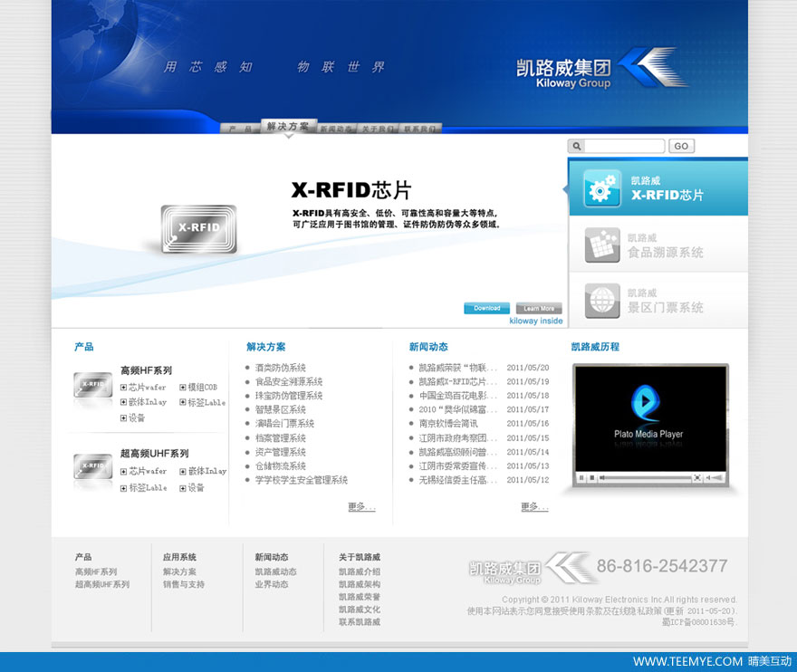
Task: Open the 珠宝防伪管理系统 solution link
Action: pyautogui.click(x=289, y=396)
